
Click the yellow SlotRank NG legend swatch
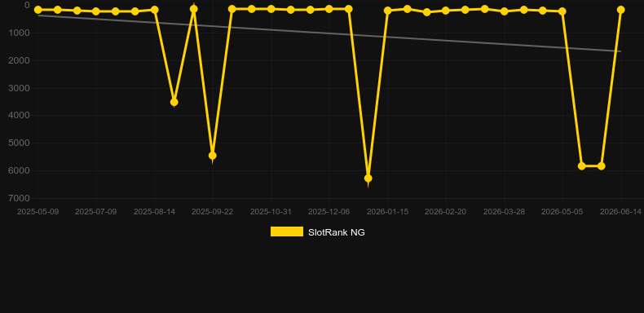pos(287,231)
